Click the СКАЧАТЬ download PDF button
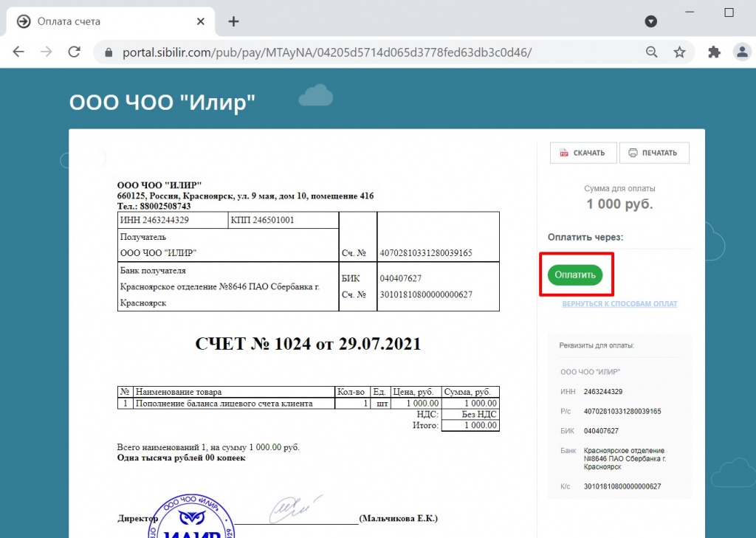756x538 pixels. coord(583,153)
